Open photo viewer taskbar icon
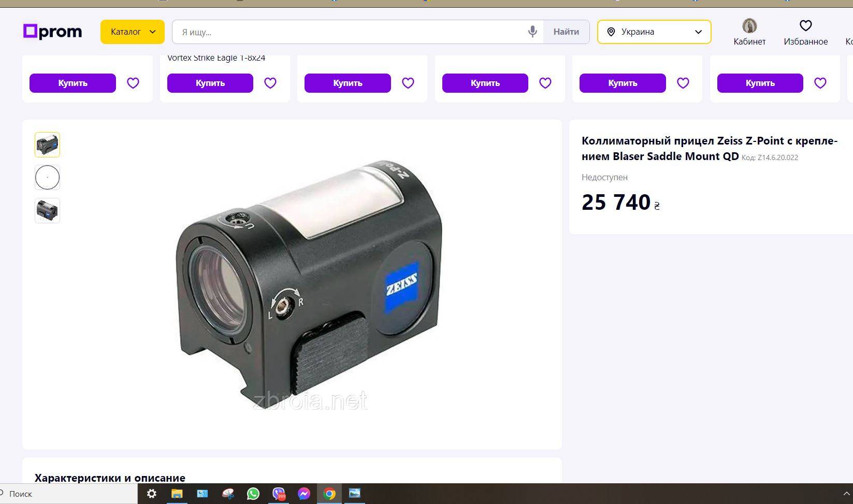This screenshot has height=504, width=853. pyautogui.click(x=355, y=494)
